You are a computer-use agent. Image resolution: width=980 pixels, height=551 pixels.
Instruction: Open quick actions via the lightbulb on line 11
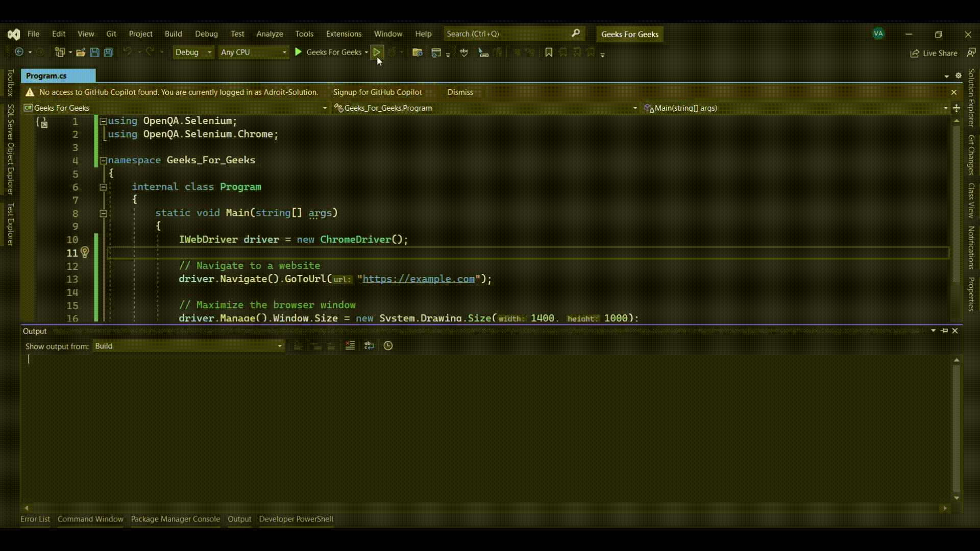tap(85, 253)
